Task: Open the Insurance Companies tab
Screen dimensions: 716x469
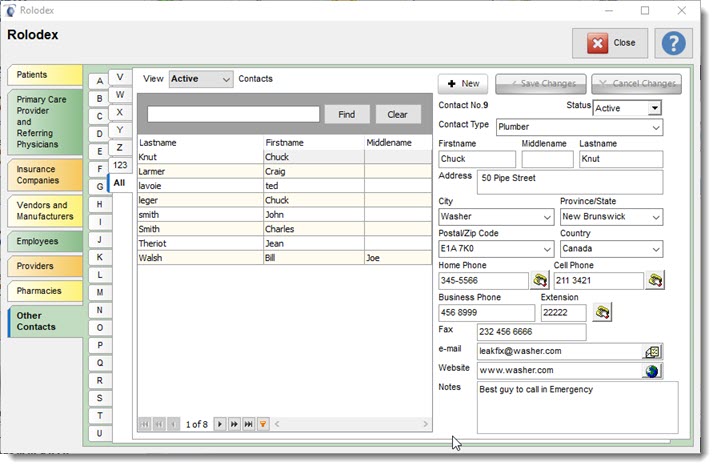Action: click(x=45, y=175)
